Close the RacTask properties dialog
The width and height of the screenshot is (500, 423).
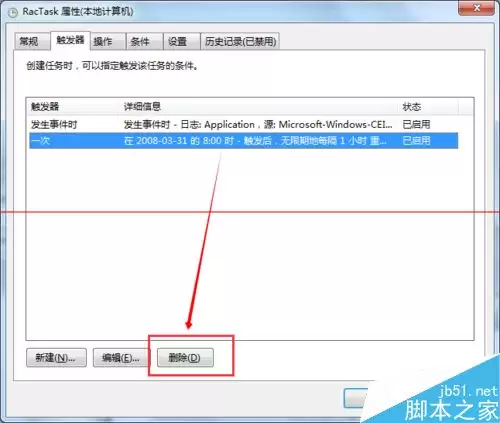[x=476, y=8]
